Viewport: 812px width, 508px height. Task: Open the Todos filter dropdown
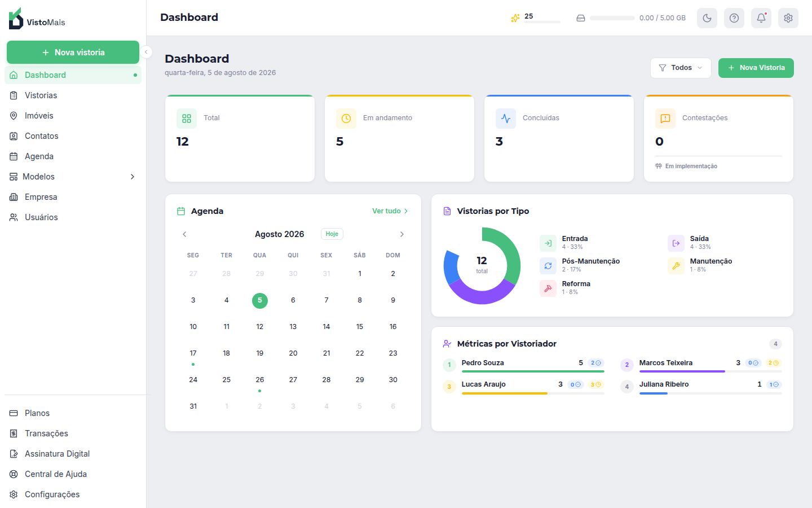681,68
